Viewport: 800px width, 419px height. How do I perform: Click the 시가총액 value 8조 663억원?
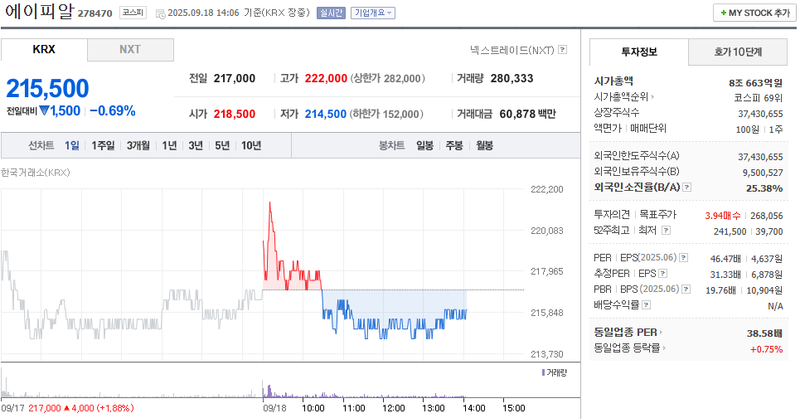pyautogui.click(x=756, y=83)
